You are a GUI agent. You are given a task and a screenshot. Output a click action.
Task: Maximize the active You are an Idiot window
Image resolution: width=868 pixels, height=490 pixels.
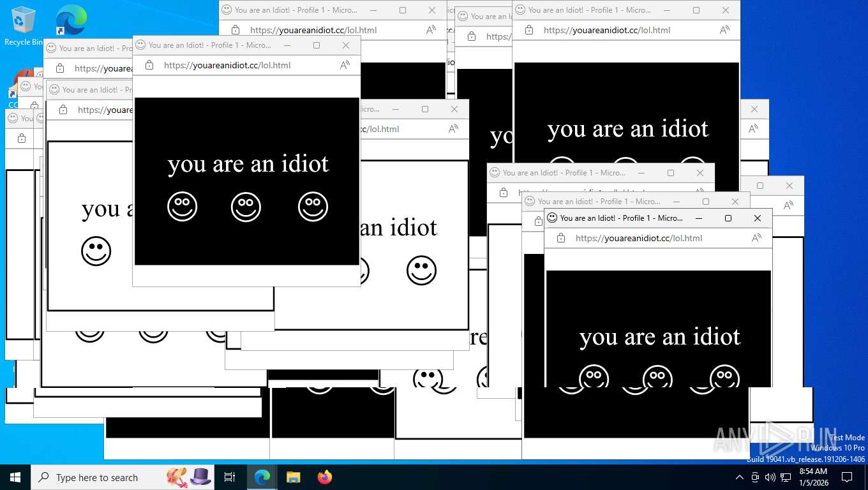[728, 218]
